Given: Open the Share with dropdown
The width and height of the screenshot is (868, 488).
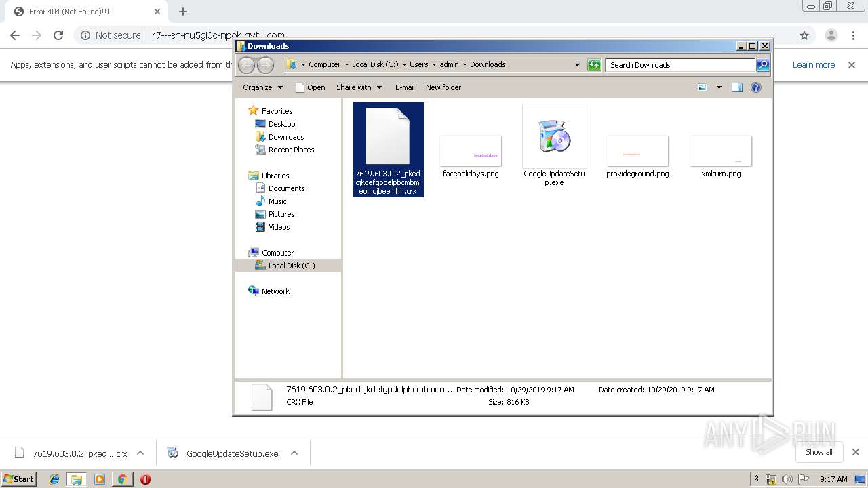Looking at the screenshot, I should pos(359,87).
